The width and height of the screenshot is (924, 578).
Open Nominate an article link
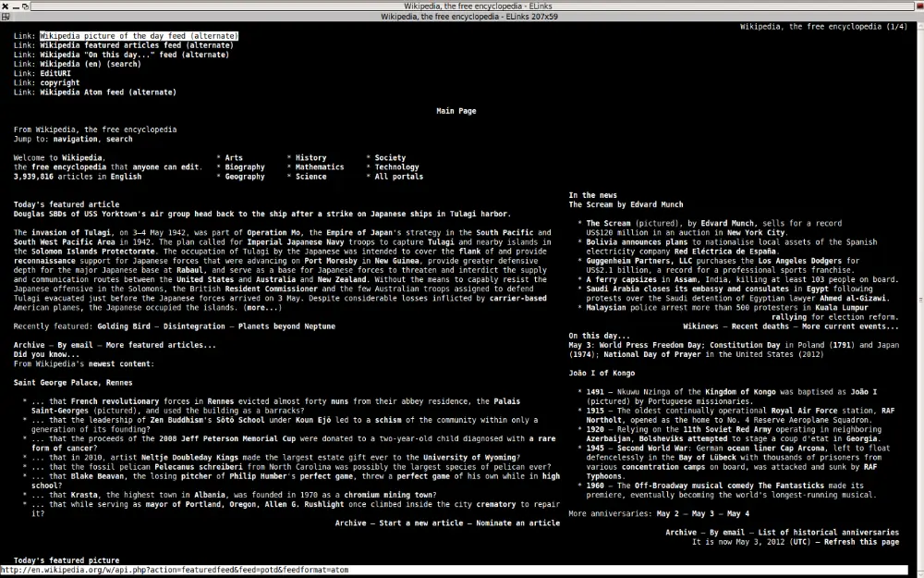click(518, 523)
